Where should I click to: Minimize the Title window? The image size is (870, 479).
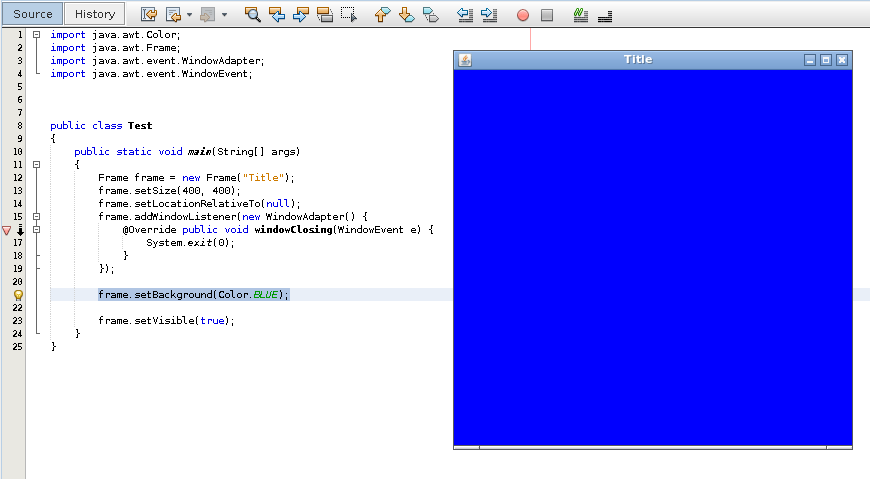pos(810,60)
